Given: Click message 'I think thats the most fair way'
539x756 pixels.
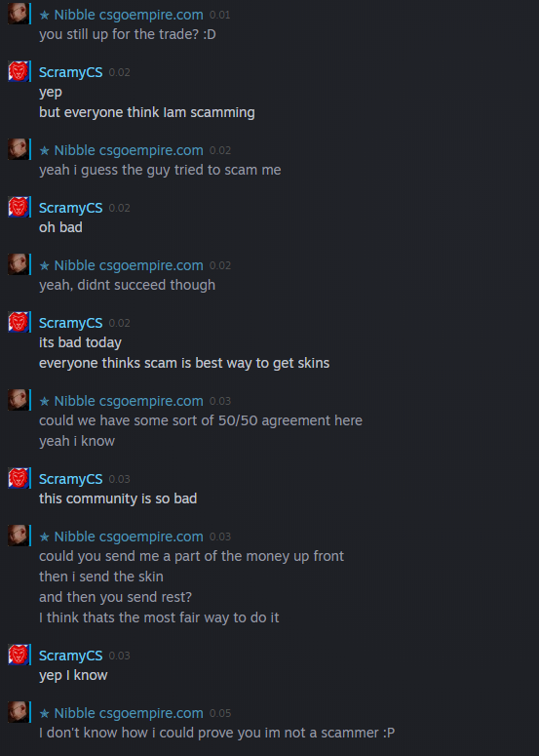Looking at the screenshot, I should 159,617.
